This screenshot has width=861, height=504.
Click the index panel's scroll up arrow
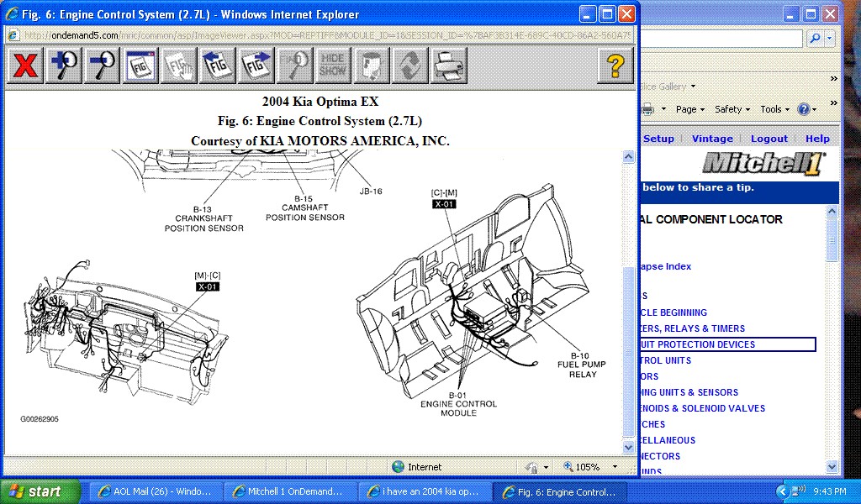[x=832, y=212]
